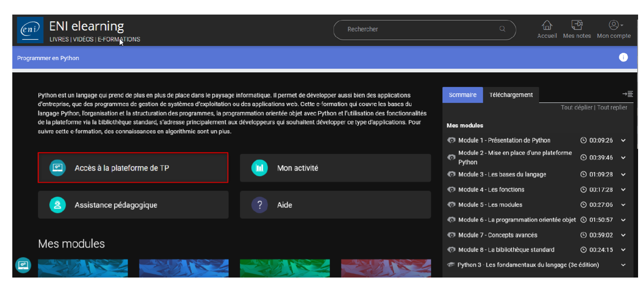The width and height of the screenshot is (644, 283).
Task: Toggle eye icon for Module 7
Action: 451,235
